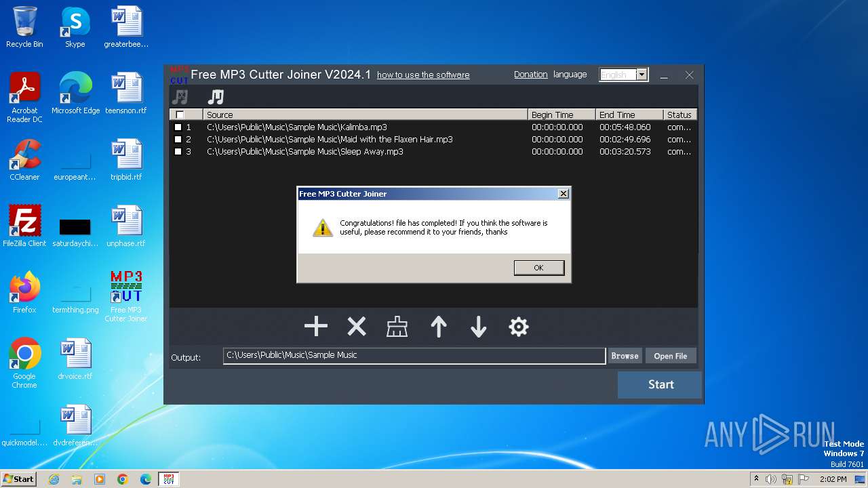Select end time 00:05:48.060
The height and width of the screenshot is (488, 868).
pyautogui.click(x=625, y=127)
